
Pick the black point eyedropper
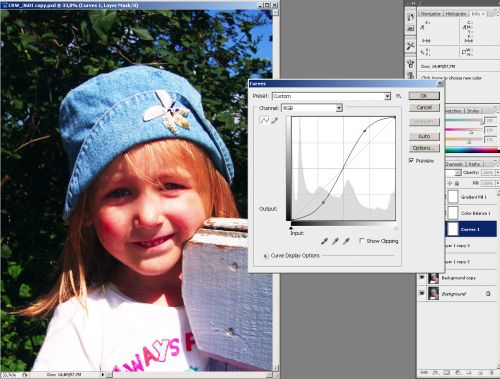click(324, 241)
